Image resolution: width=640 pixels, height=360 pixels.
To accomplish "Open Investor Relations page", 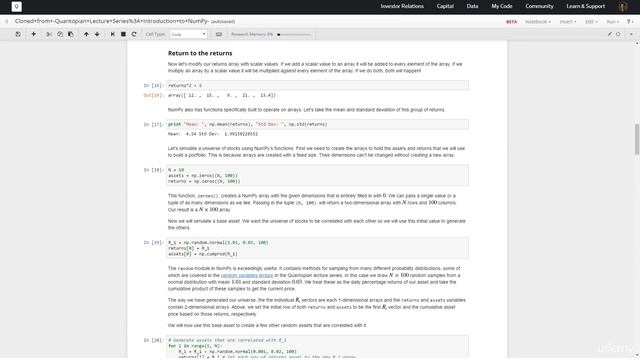I will click(x=402, y=6).
